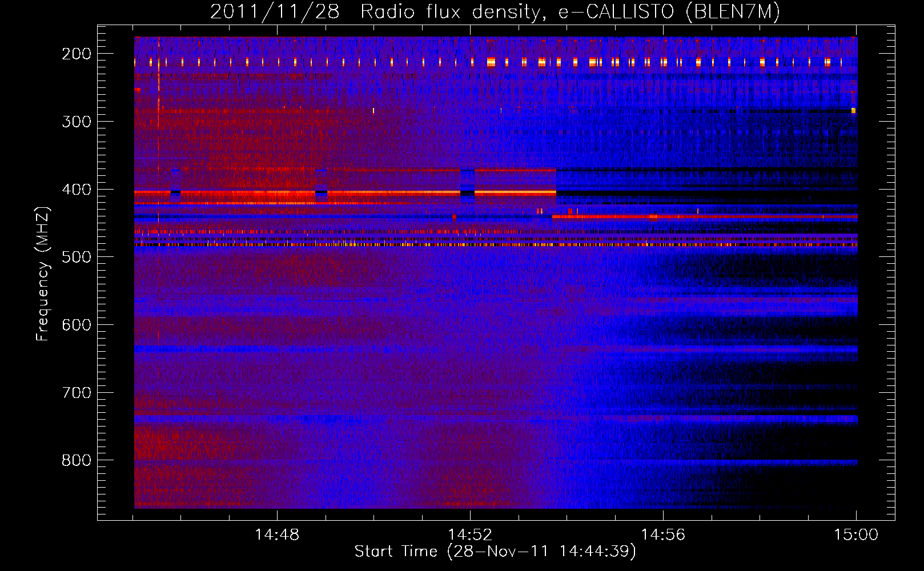Click the 400 frequency tick label
Screen dimensions: 924x571
pos(77,190)
